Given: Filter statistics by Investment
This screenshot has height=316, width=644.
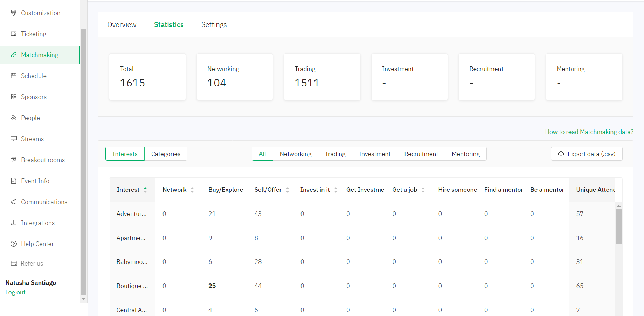Looking at the screenshot, I should (x=375, y=154).
